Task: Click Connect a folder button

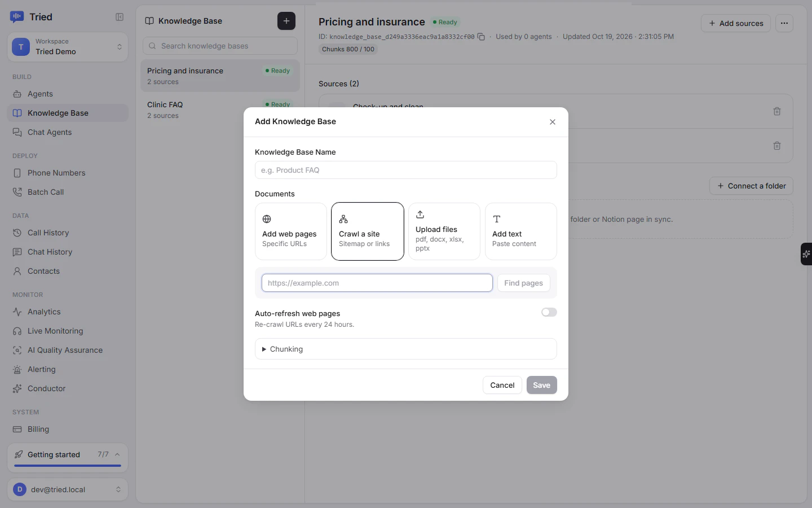Action: (x=751, y=186)
